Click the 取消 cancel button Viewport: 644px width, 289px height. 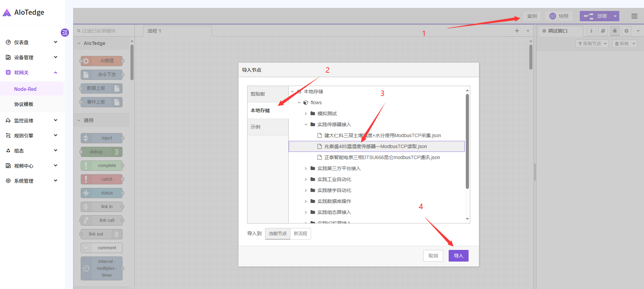click(x=433, y=256)
